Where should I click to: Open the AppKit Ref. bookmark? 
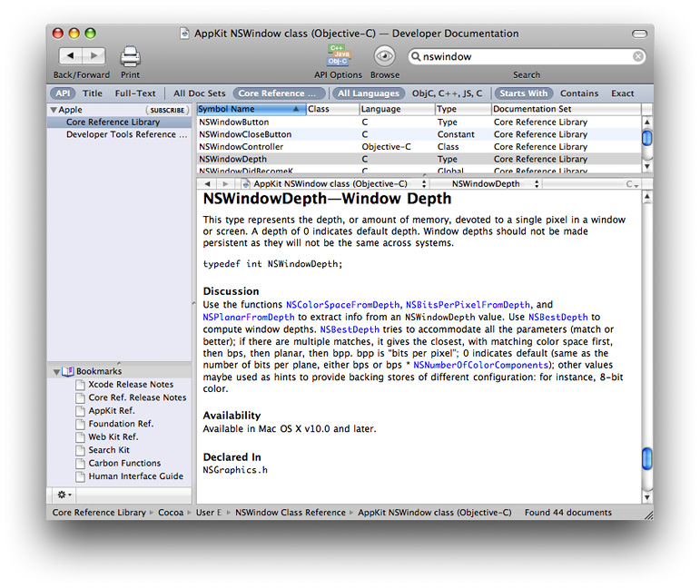(x=111, y=411)
